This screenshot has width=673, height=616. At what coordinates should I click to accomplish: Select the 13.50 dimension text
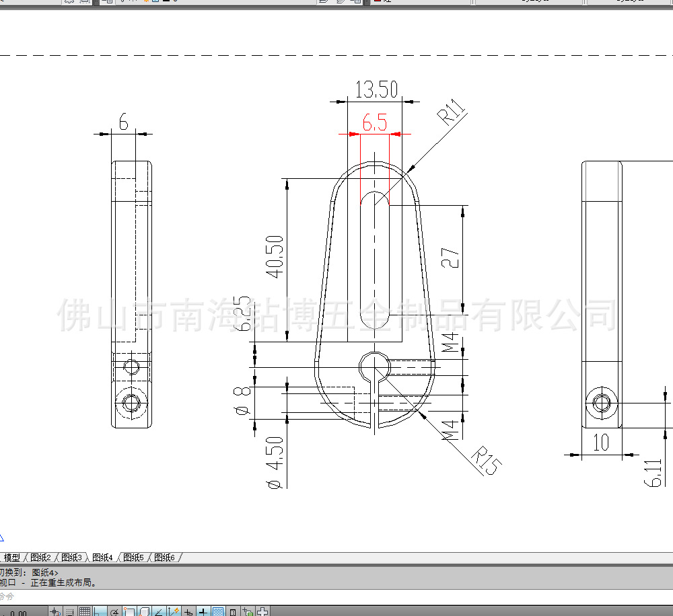click(x=376, y=89)
